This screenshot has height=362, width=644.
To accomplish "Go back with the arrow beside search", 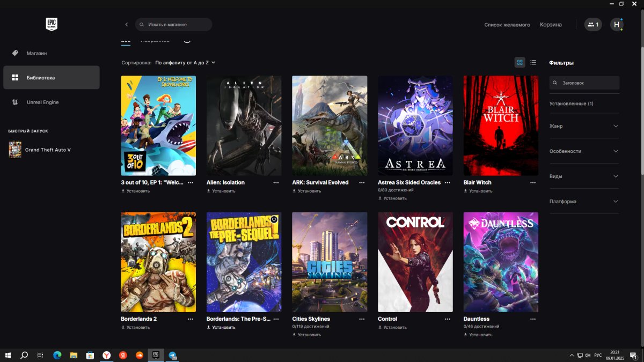I will tap(127, 25).
